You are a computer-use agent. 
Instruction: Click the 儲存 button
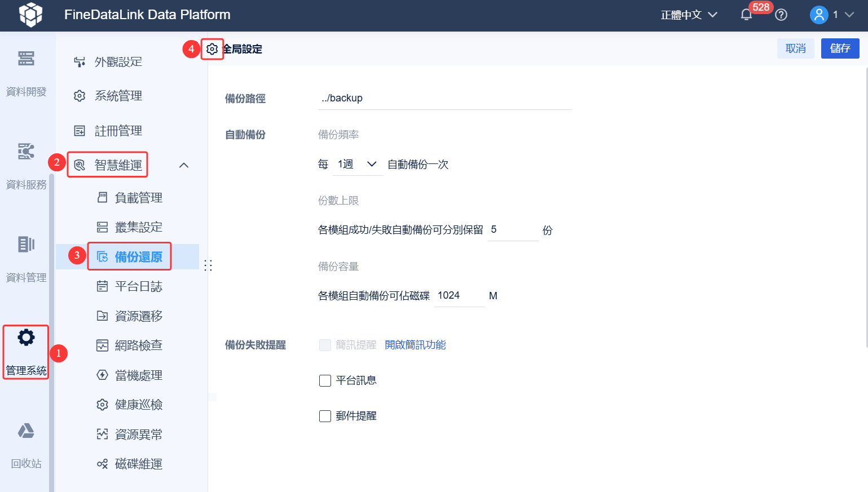[840, 48]
